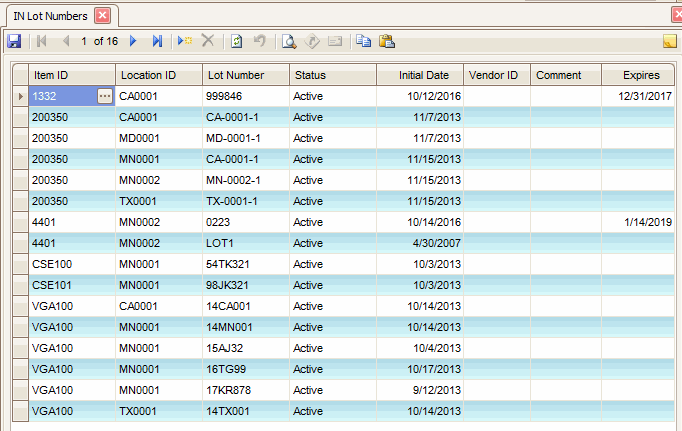Switch to the IN Lot Numbers tab
Image resolution: width=682 pixels, height=431 pixels.
[x=50, y=15]
